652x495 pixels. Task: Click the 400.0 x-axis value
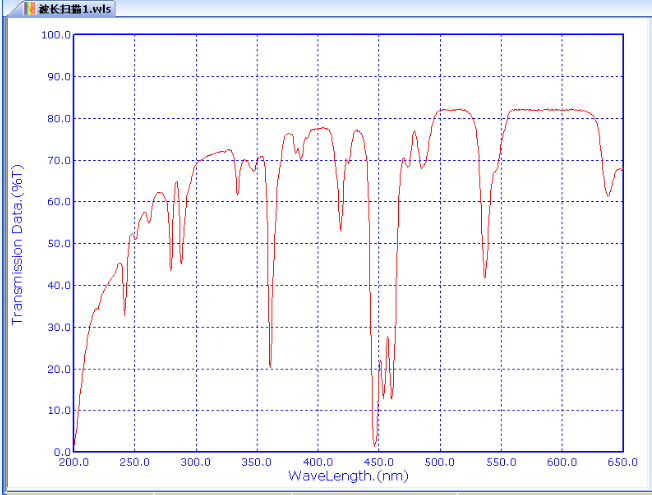318,462
